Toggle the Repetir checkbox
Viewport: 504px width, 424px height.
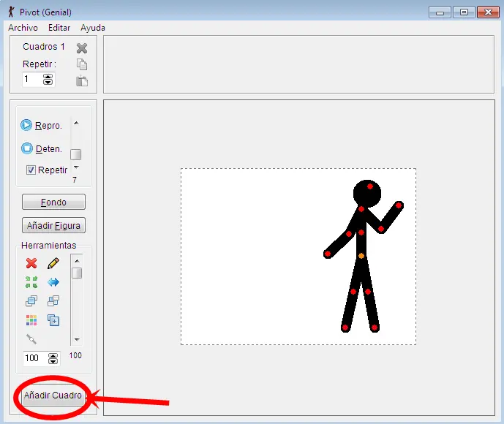(31, 170)
